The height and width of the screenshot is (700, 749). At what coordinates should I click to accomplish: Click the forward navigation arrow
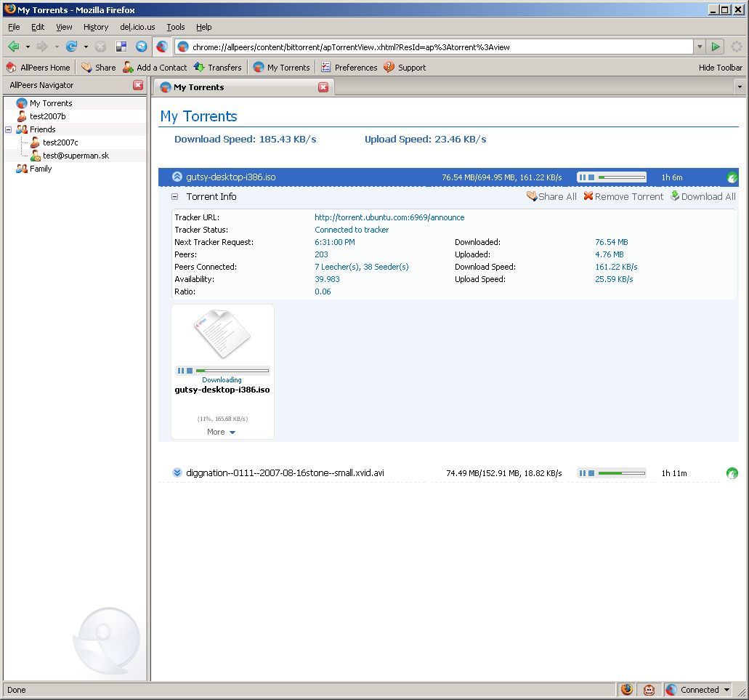42,47
